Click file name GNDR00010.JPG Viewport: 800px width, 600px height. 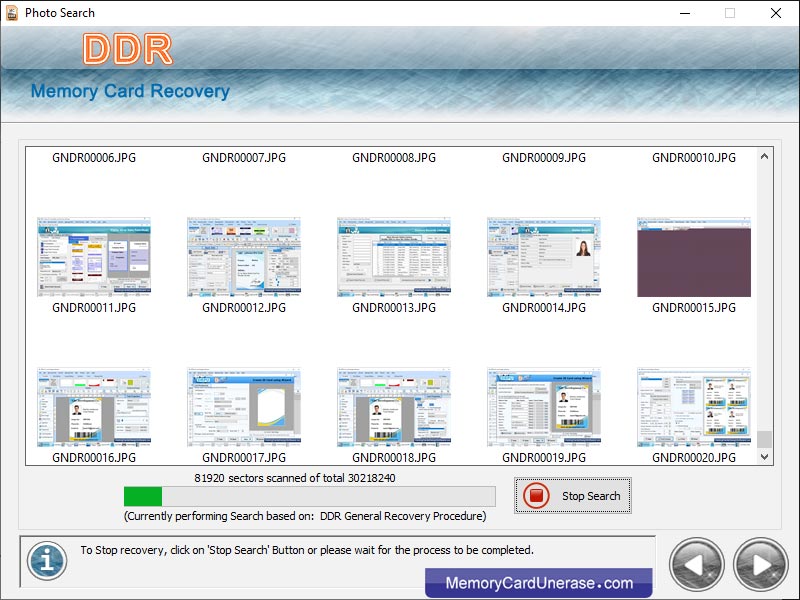(694, 158)
